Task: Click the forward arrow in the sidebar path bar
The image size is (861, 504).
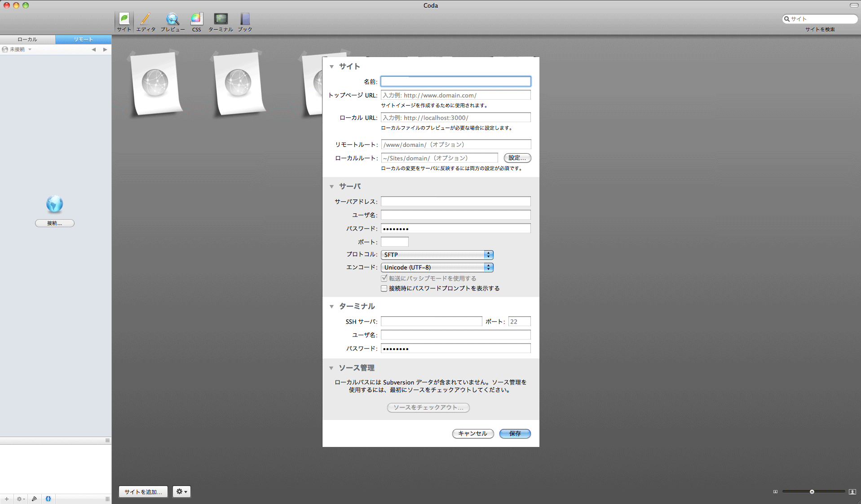Action: tap(105, 49)
